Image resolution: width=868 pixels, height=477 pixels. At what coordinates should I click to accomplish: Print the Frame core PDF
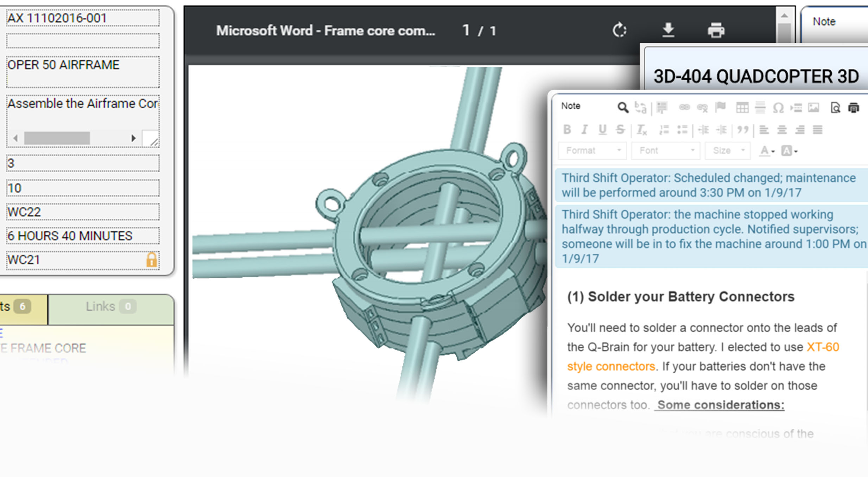point(716,30)
